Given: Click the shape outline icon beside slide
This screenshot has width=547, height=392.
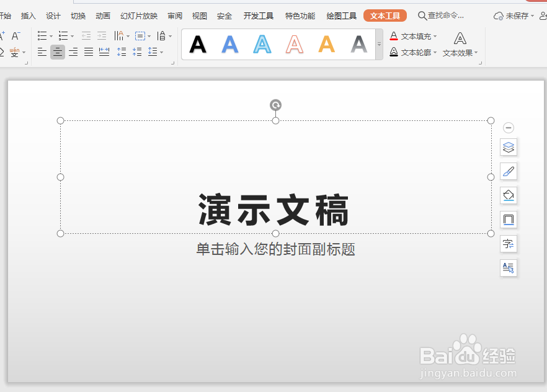Looking at the screenshot, I should 509,220.
